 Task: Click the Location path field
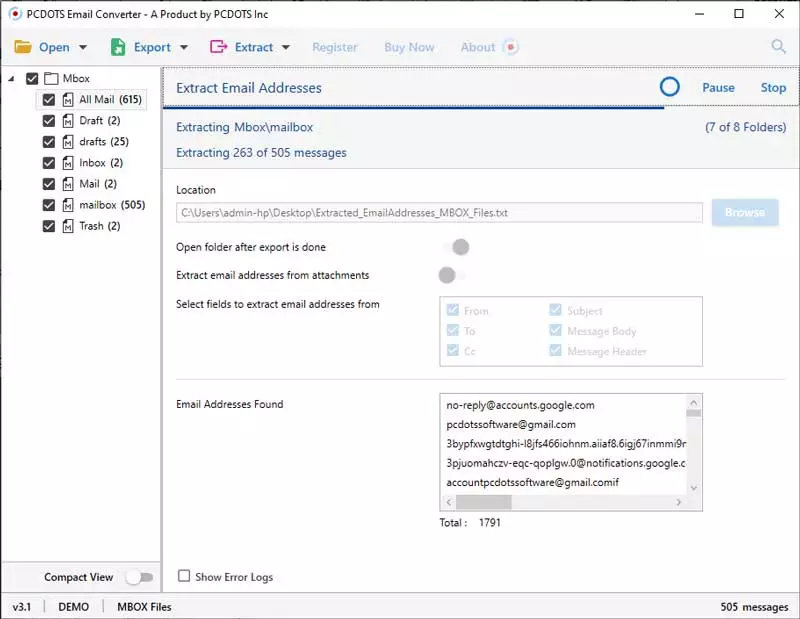439,213
